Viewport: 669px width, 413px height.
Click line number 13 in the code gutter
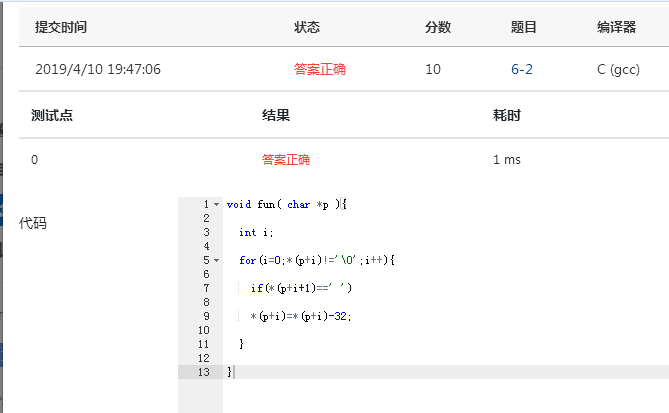pos(204,372)
